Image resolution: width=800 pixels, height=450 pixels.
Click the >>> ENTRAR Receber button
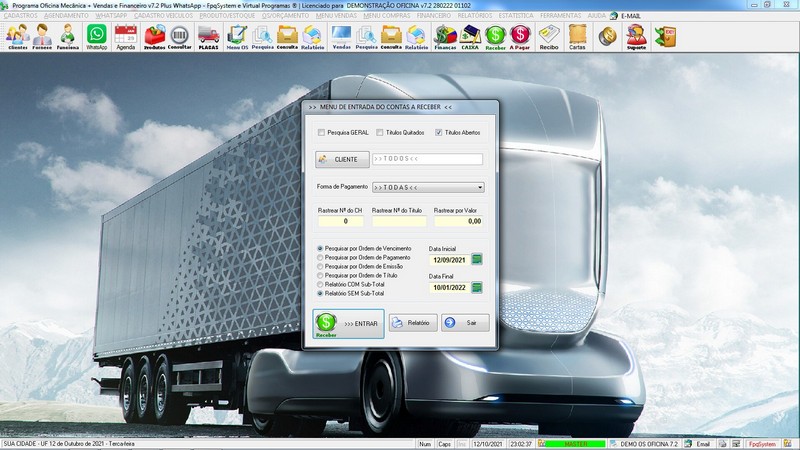pyautogui.click(x=348, y=323)
